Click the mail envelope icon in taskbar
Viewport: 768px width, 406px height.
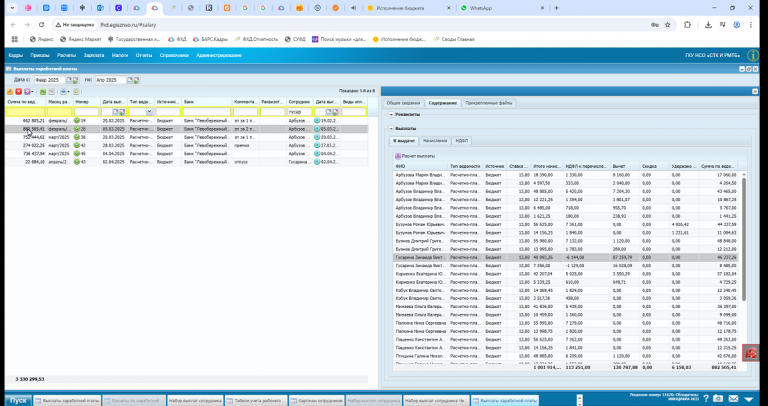(733, 399)
